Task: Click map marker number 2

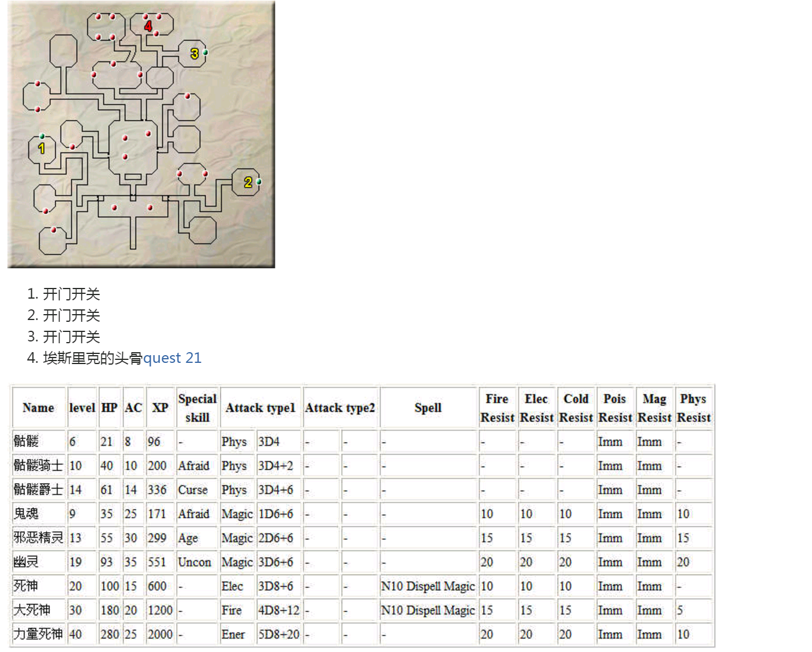Action: pos(248,183)
